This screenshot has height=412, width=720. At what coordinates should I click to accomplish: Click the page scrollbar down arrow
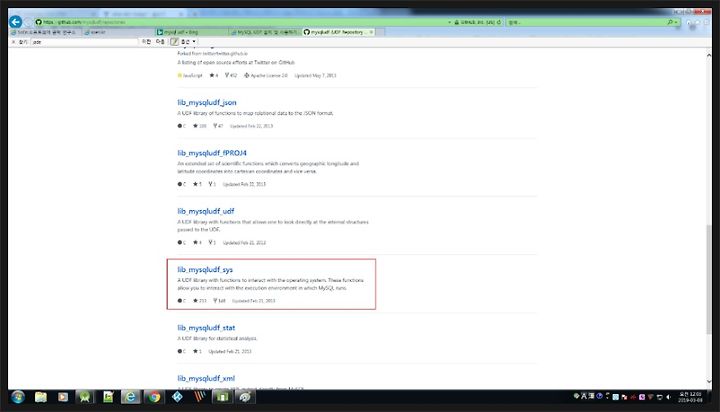[x=709, y=381]
